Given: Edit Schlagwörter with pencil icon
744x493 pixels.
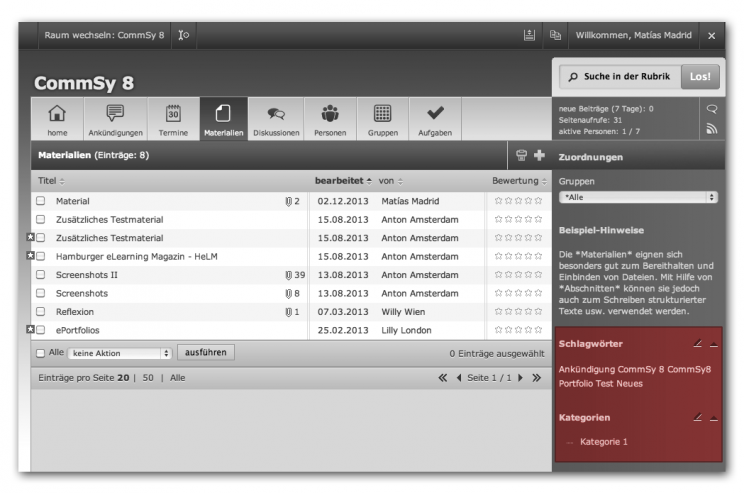Looking at the screenshot, I should [698, 344].
